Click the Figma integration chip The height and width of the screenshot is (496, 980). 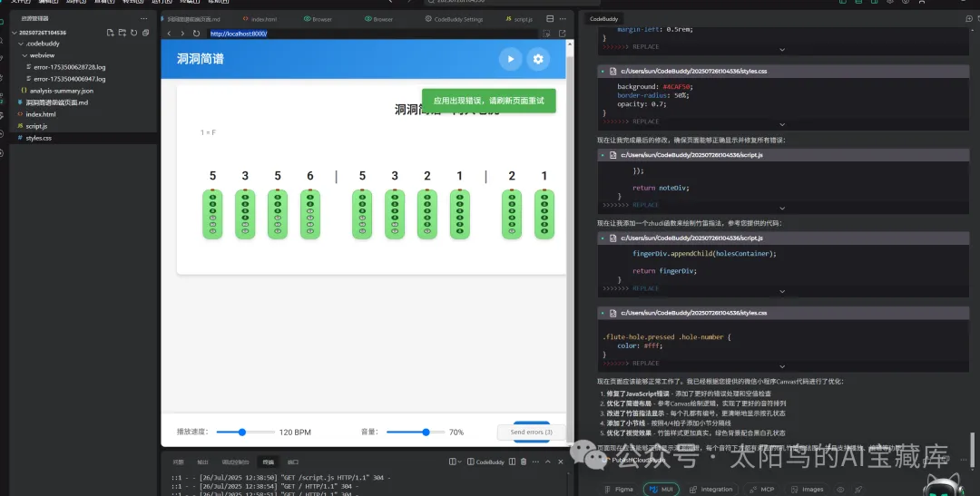(x=619, y=489)
